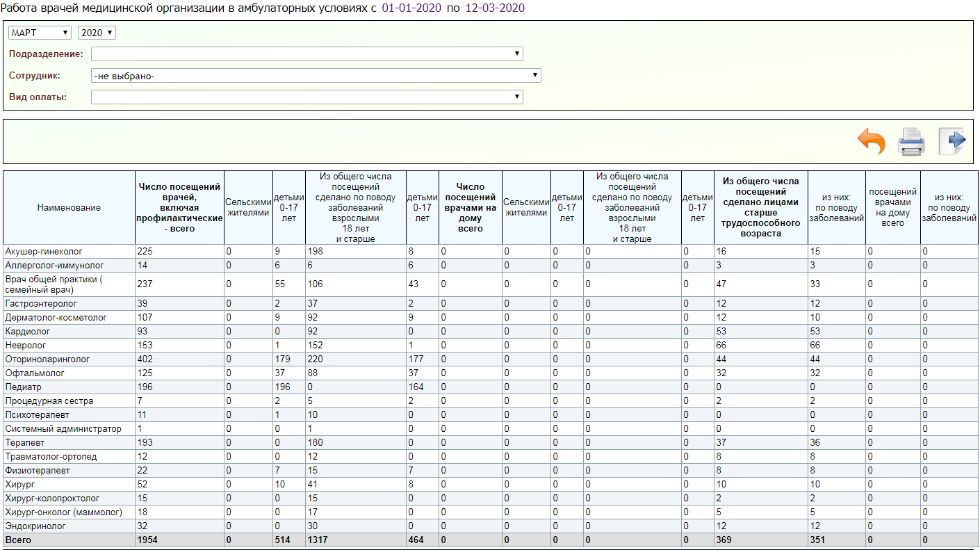Click the Наименование column header
The image size is (980, 550).
point(69,207)
